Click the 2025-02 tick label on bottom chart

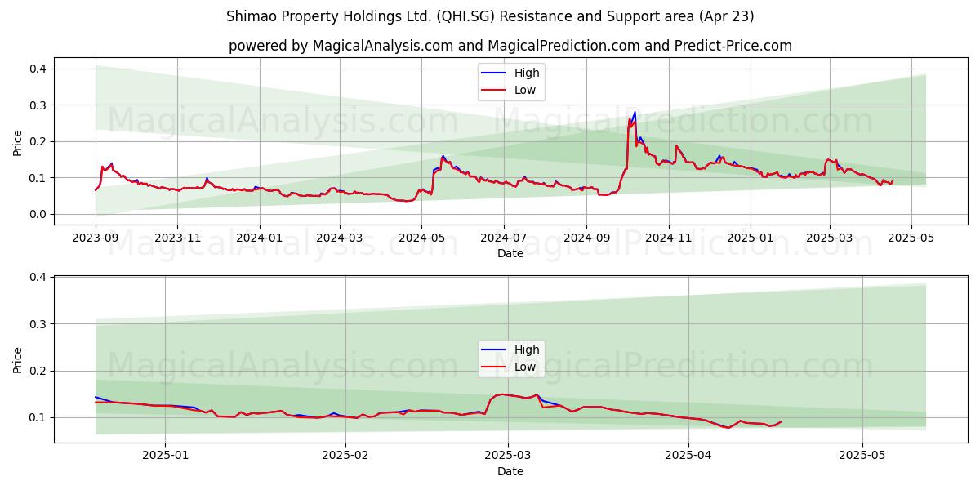(345, 456)
